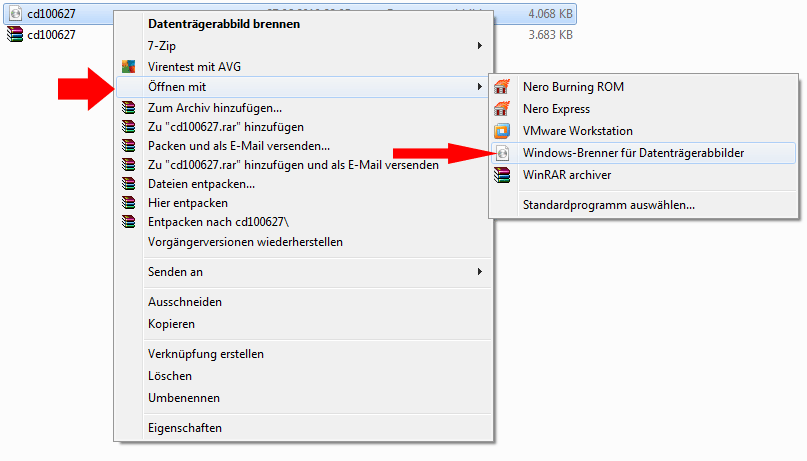Expand the 7-Zip submenu arrow
Viewport: 807px width, 461px height.
(x=480, y=45)
